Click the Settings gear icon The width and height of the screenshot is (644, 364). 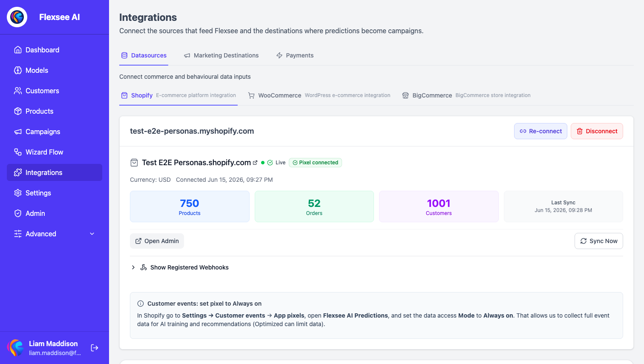pyautogui.click(x=18, y=193)
